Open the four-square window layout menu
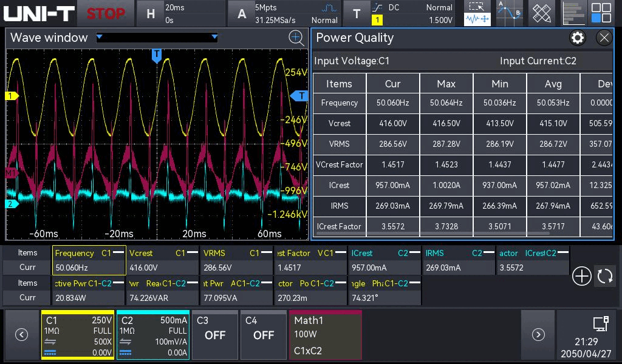Screen dimensions: 622x364 pos(601,13)
